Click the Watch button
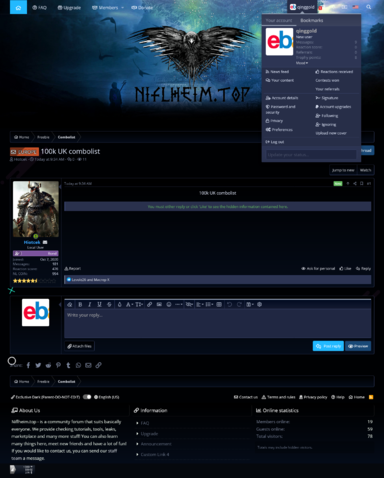This screenshot has height=478, width=384. pos(365,170)
